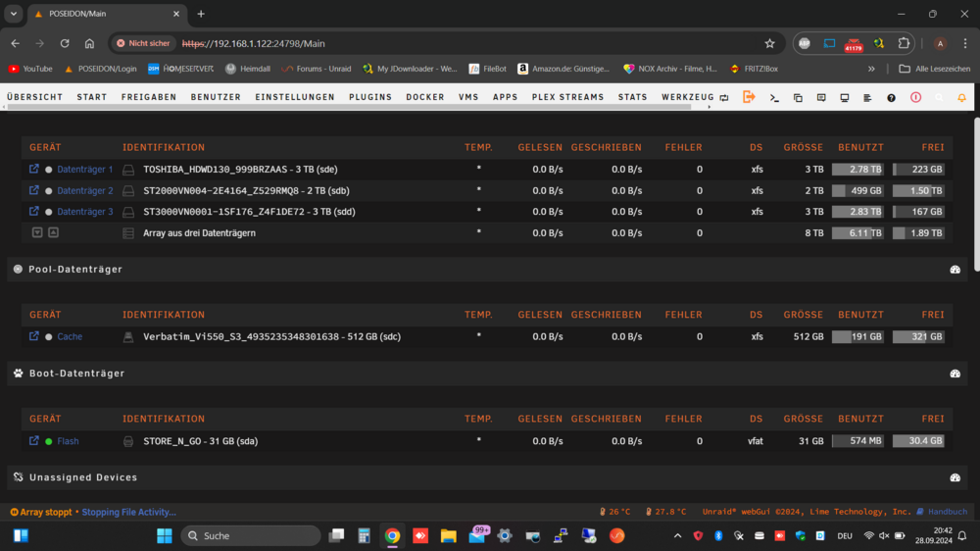The image size is (980, 551).
Task: Click the Windows taskbar Suche search box
Action: (251, 536)
